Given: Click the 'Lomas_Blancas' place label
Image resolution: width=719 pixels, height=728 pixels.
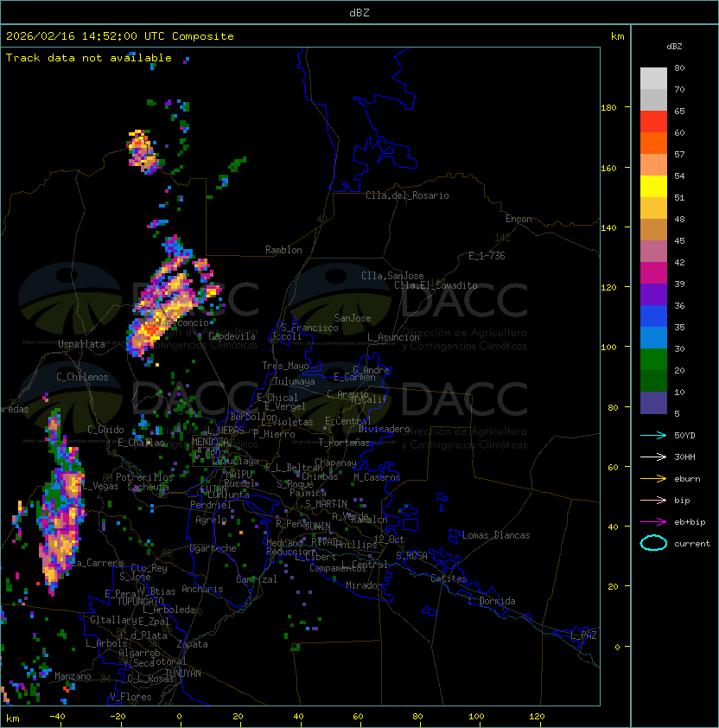Looking at the screenshot, I should pyautogui.click(x=496, y=535).
